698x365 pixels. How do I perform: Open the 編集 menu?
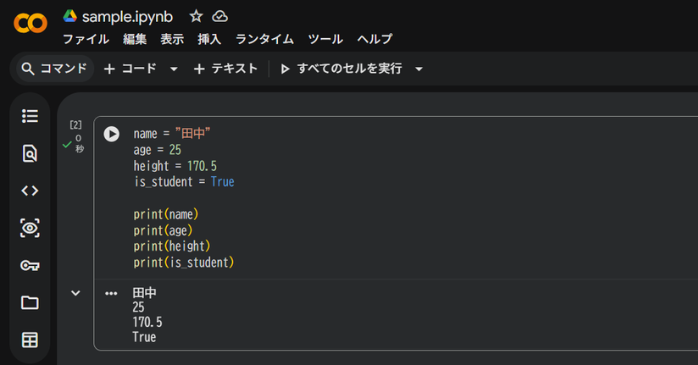tap(134, 39)
